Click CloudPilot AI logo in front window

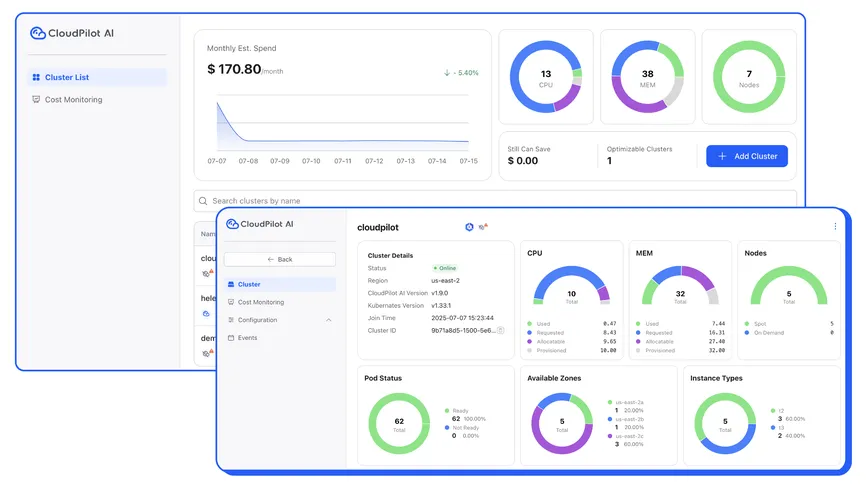coord(260,224)
